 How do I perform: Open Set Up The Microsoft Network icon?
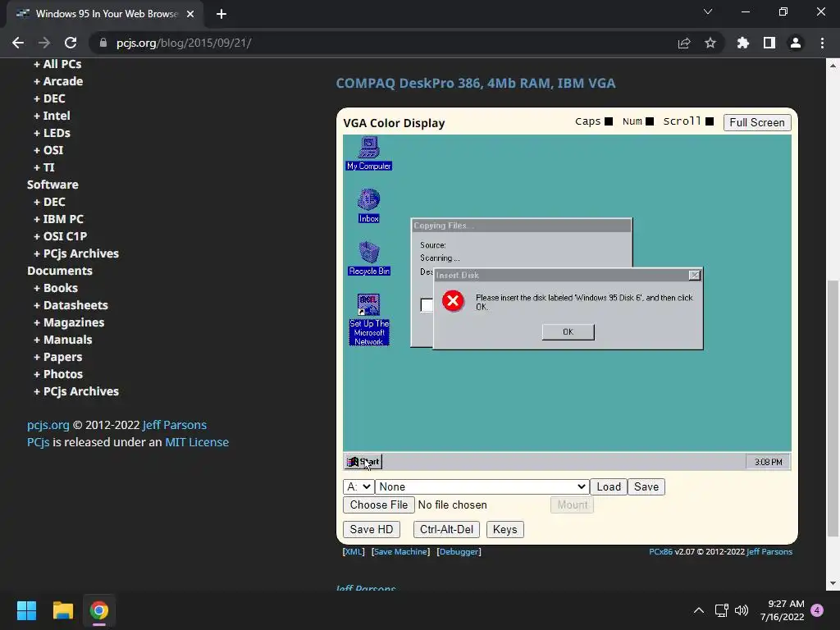[x=368, y=320]
